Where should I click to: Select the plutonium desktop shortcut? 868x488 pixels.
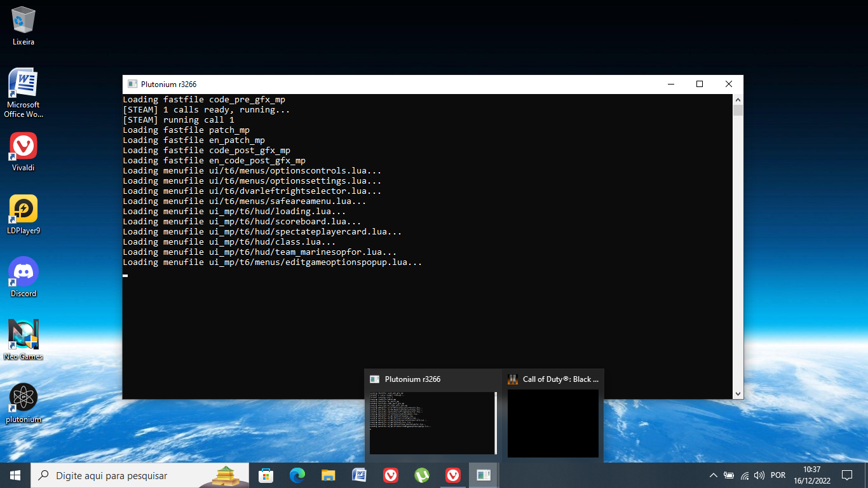(24, 403)
